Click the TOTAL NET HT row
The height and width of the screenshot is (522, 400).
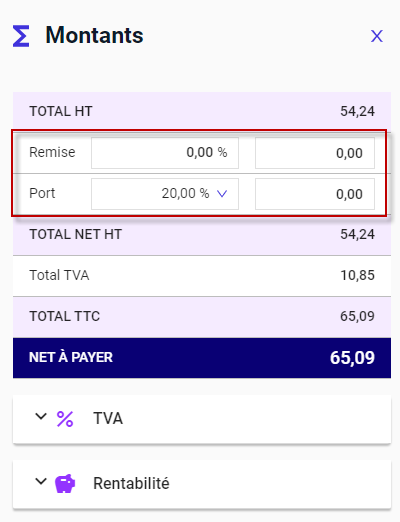pyautogui.click(x=202, y=235)
